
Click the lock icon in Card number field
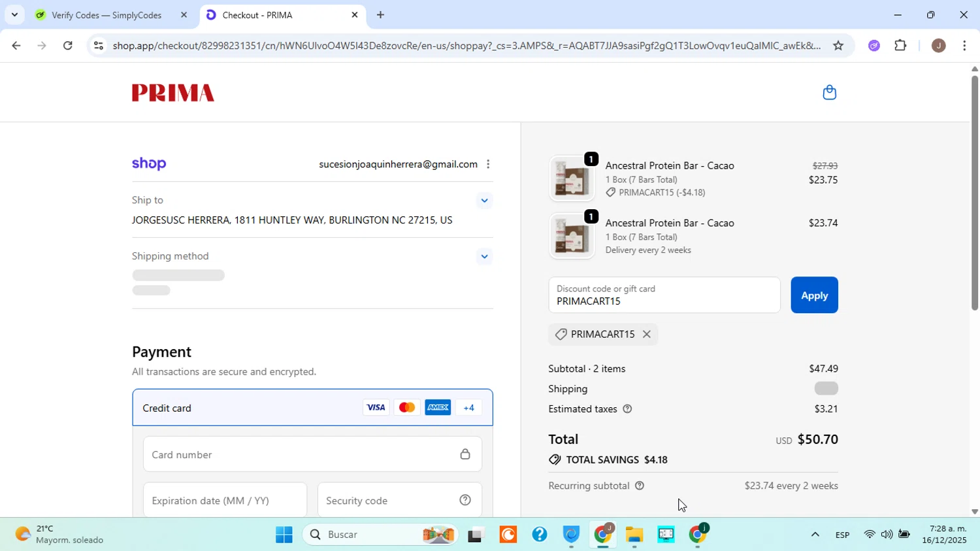[465, 454]
